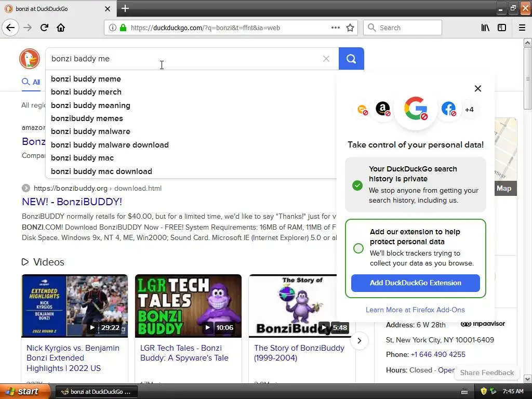Select suggestion bonzi buddy malware download

191,145
